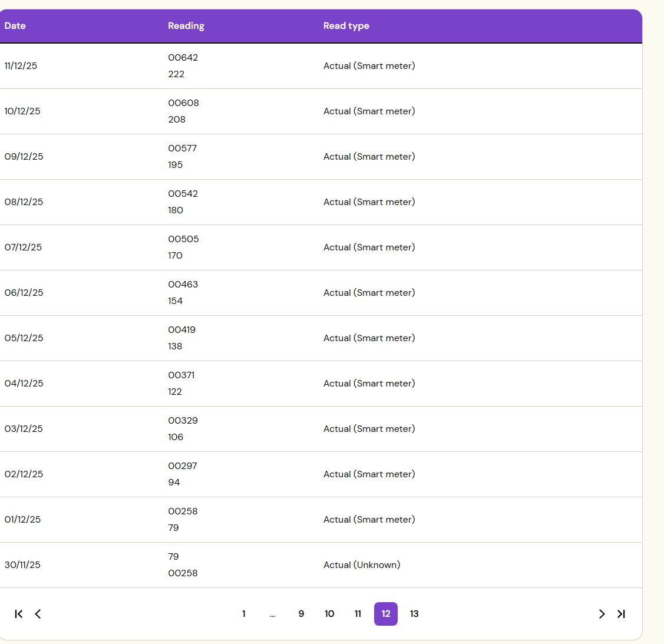Select the 11/12/25 reading row date
The width and height of the screenshot is (664, 644).
(x=21, y=66)
